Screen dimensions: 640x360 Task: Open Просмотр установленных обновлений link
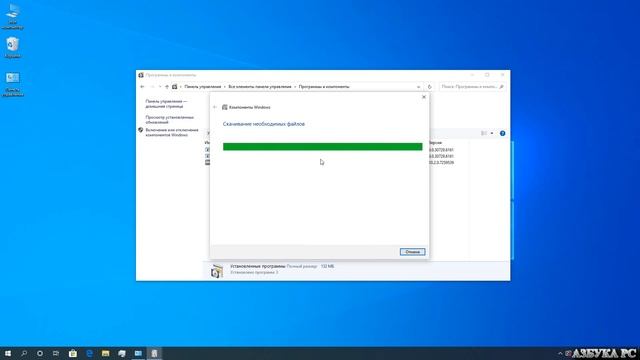coord(169,120)
